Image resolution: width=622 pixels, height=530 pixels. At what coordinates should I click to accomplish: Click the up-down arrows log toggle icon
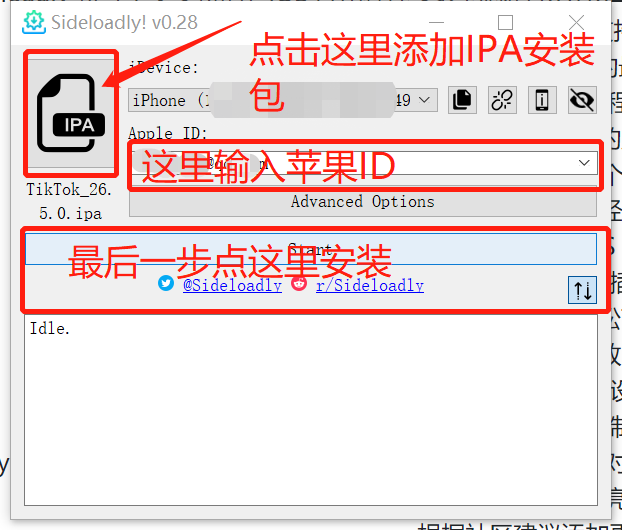(582, 290)
